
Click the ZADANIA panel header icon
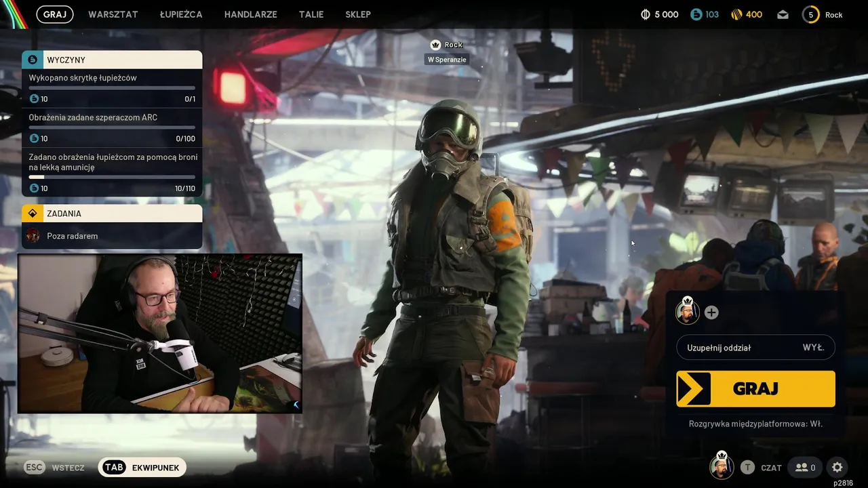point(32,213)
